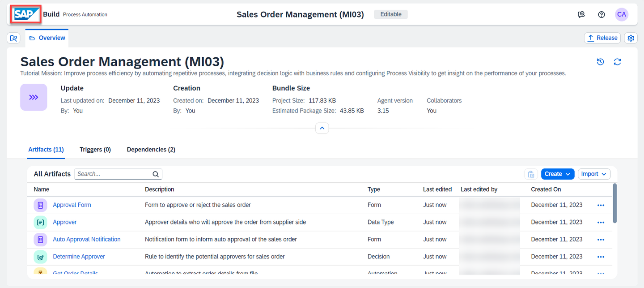Click 'Rule to identify the potential approvers' description

click(215, 257)
